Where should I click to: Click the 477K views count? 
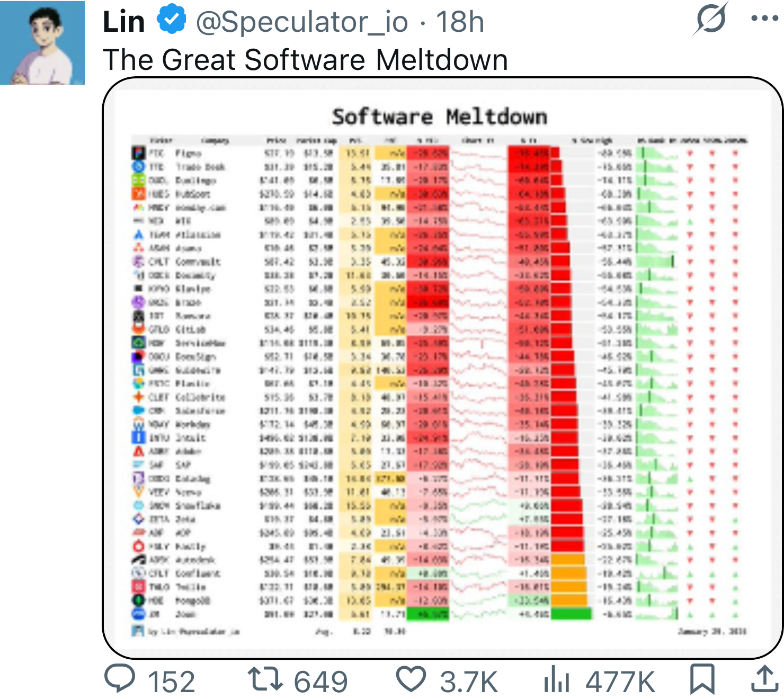[620, 682]
